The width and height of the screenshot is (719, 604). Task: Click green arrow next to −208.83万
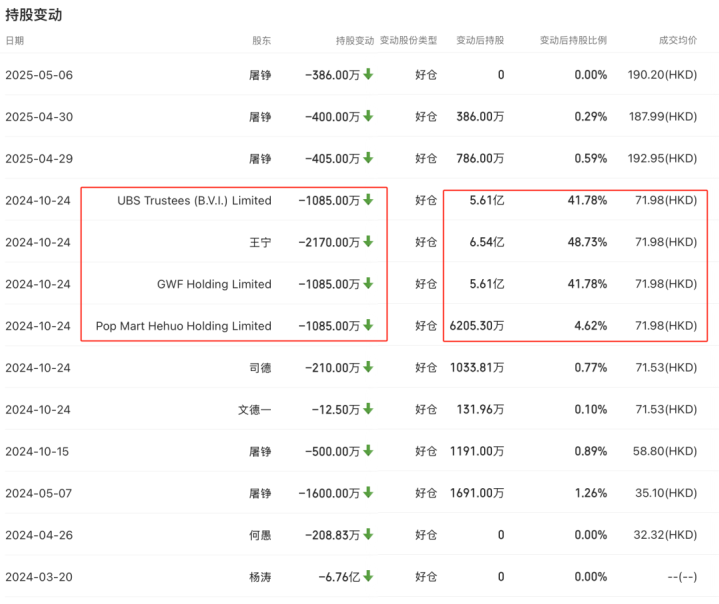coord(368,535)
